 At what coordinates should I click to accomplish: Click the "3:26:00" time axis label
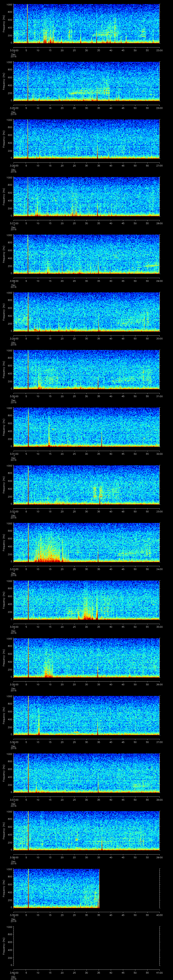14,166
